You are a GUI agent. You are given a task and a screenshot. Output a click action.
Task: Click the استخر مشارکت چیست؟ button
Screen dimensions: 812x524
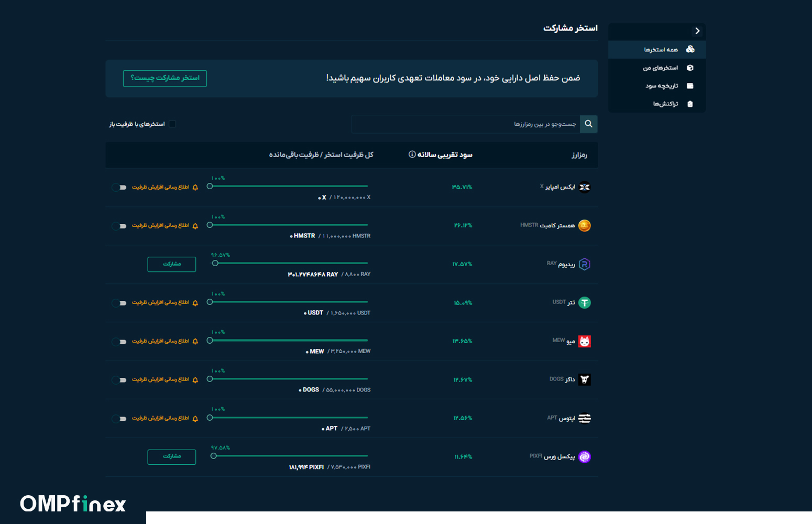165,78
